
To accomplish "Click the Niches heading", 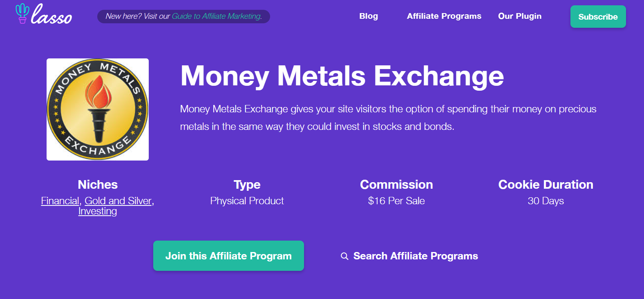I will tap(98, 185).
